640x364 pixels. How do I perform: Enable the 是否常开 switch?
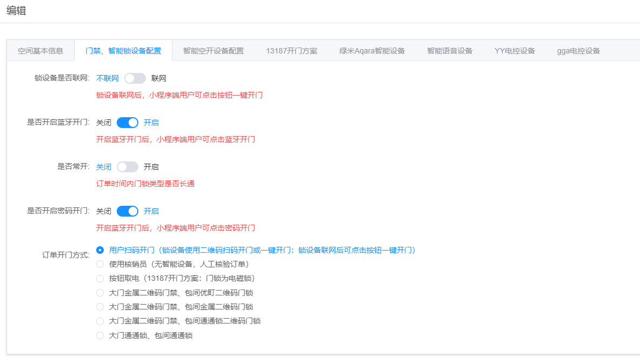pos(128,167)
